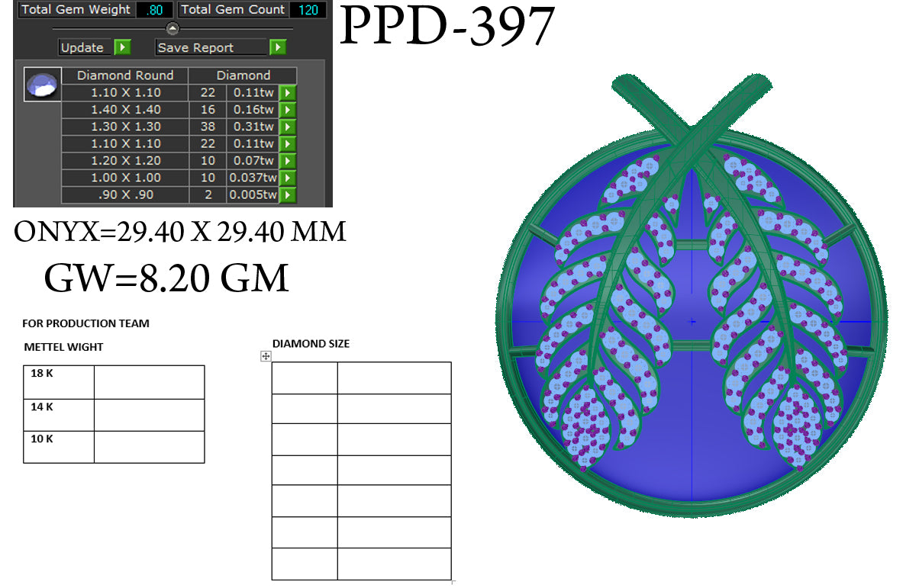Image resolution: width=919 pixels, height=588 pixels.
Task: Select the Diamond column header
Action: click(244, 75)
